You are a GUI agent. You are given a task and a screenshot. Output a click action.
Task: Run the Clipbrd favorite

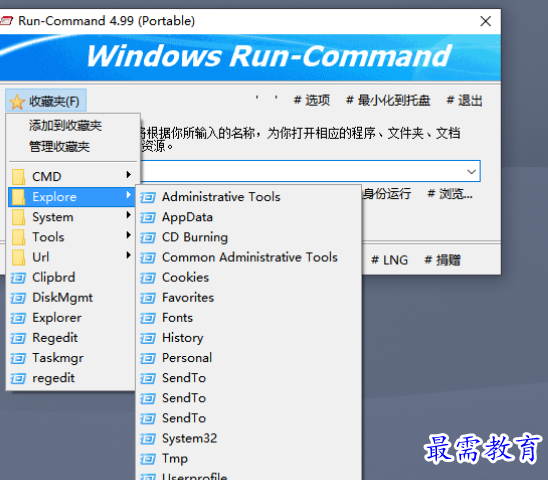coord(72,278)
